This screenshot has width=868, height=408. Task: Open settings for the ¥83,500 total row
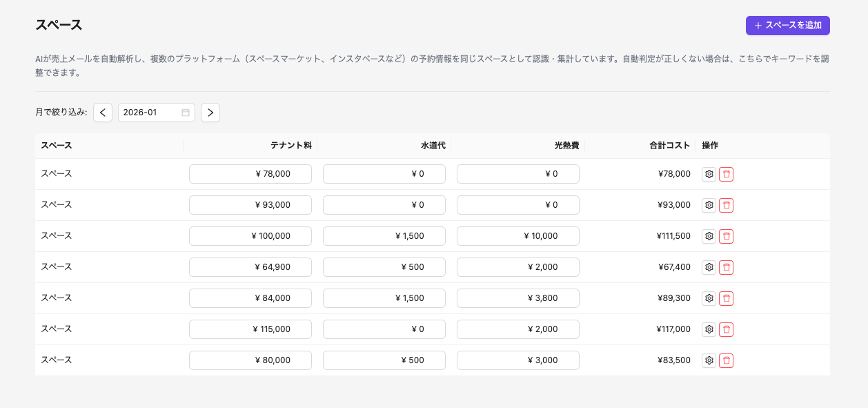[x=709, y=360]
